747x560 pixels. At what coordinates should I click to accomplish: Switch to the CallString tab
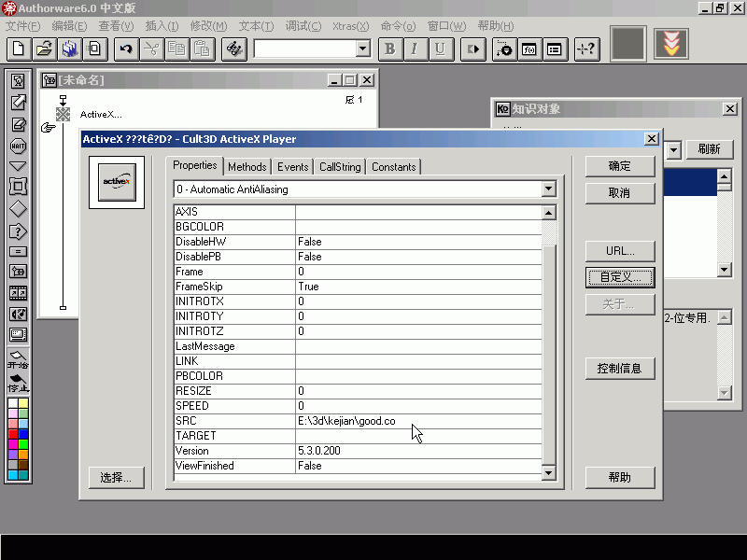click(x=340, y=167)
